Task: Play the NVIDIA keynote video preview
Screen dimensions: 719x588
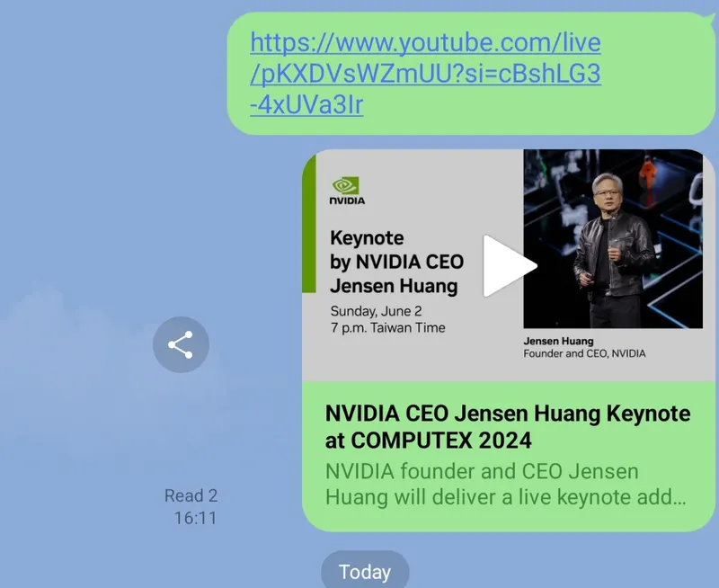Action: [510, 266]
